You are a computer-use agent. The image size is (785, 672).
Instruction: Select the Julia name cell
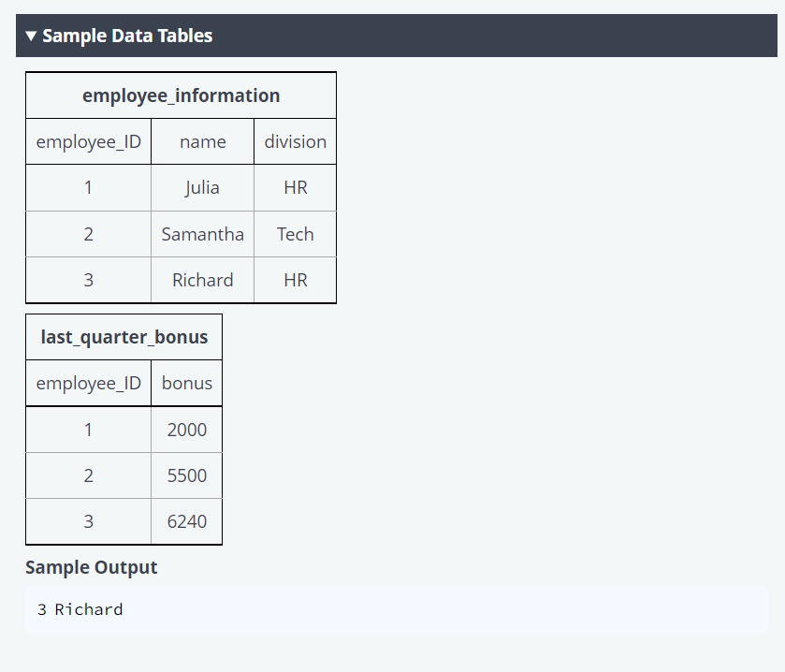(203, 188)
